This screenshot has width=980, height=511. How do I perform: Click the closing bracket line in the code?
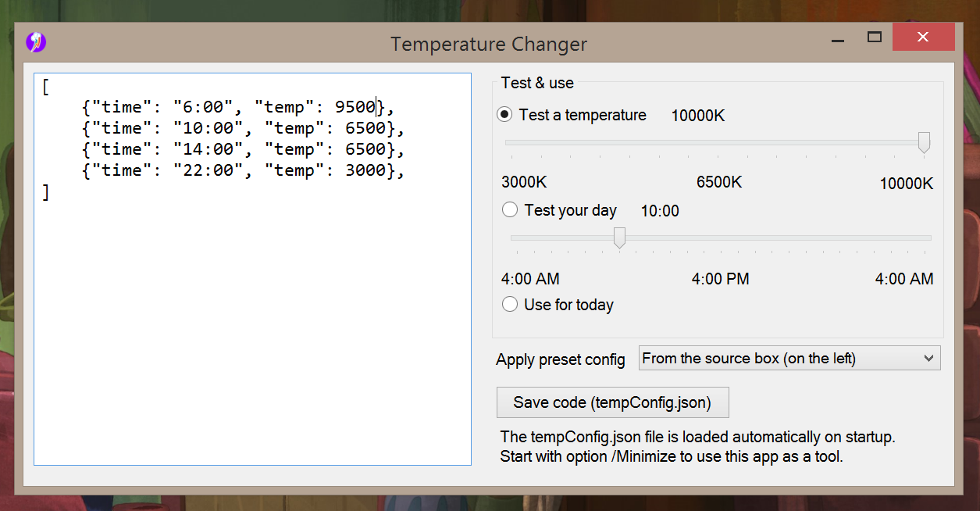(x=46, y=192)
